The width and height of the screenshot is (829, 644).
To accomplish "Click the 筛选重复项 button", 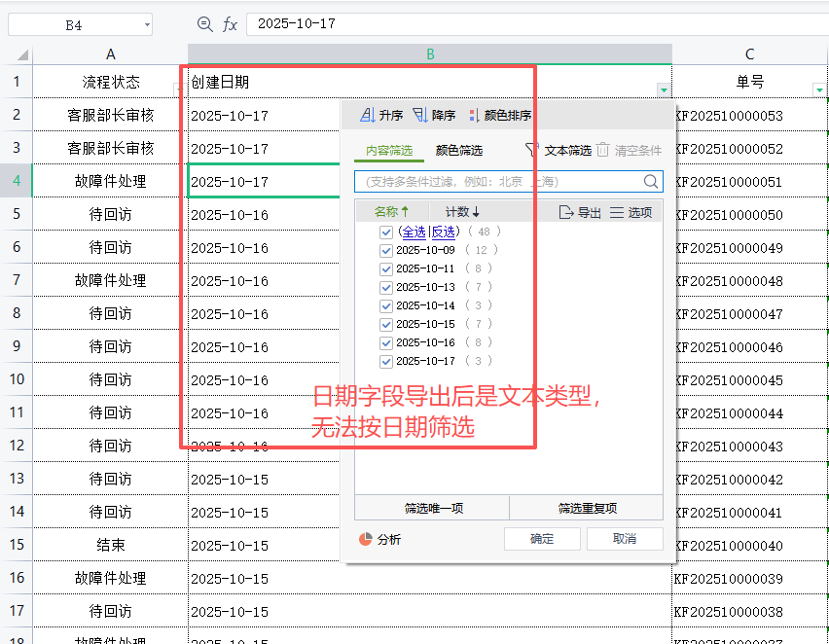I will point(587,508).
